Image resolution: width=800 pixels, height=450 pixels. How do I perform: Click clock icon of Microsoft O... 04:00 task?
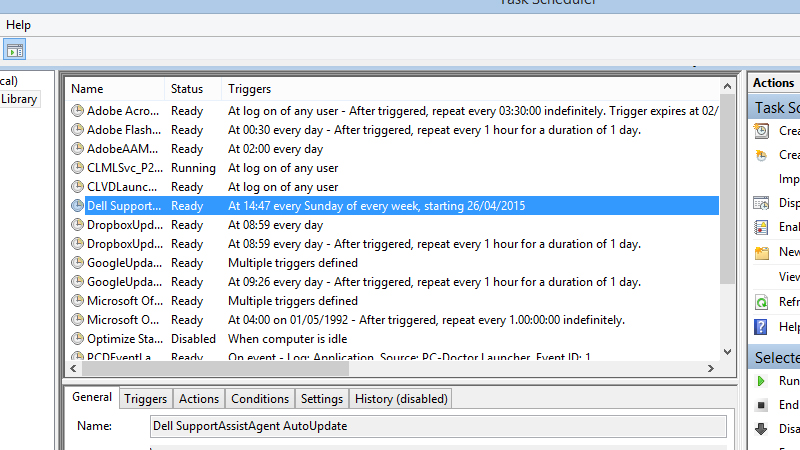(77, 319)
